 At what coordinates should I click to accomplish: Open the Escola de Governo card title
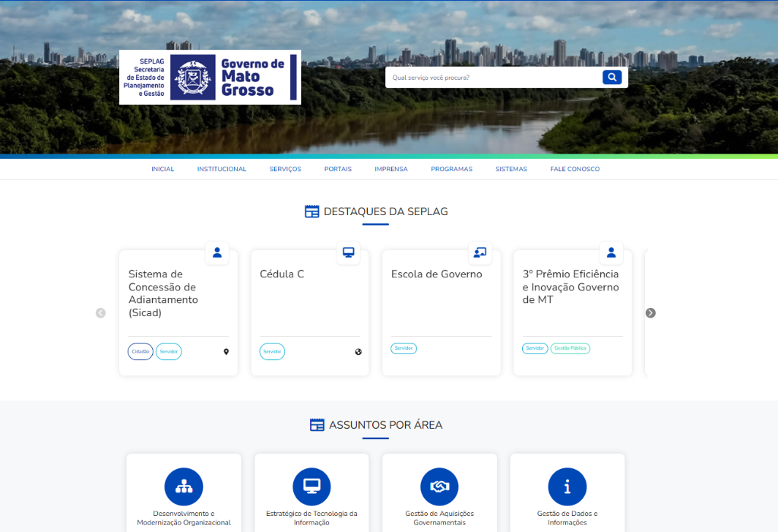click(x=436, y=274)
